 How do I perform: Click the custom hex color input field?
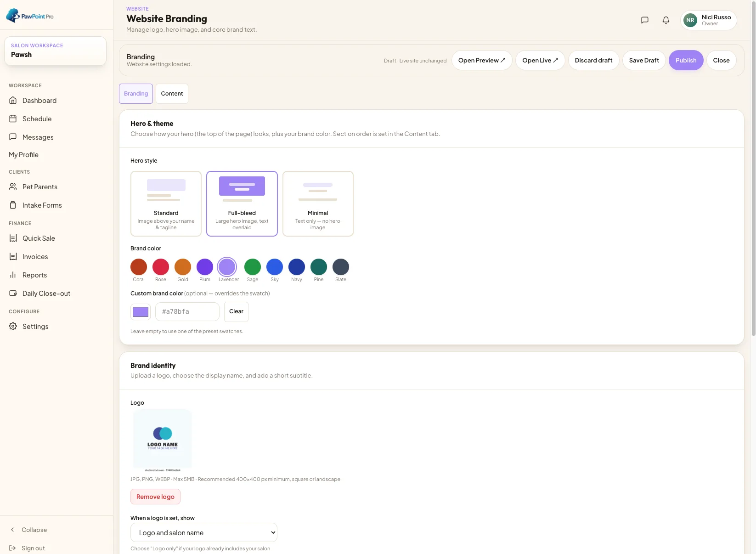pos(187,311)
